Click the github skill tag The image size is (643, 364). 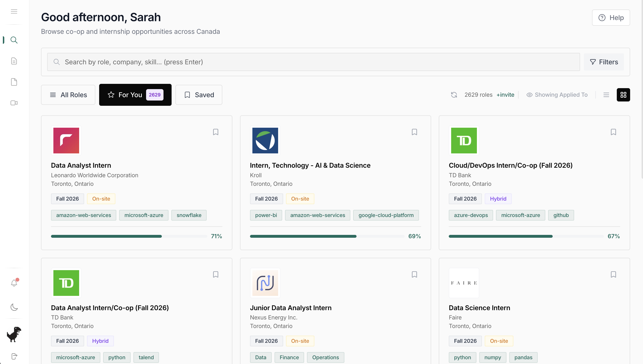(x=561, y=215)
